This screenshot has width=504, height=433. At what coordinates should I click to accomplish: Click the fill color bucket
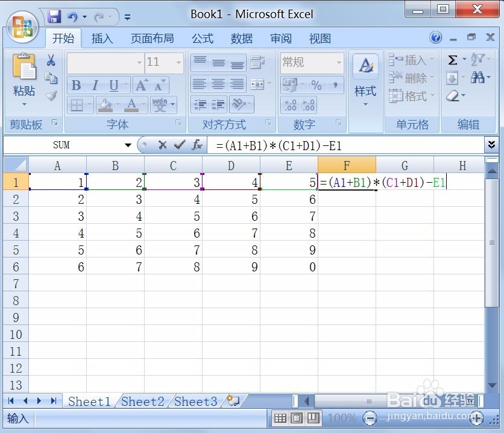(105, 105)
